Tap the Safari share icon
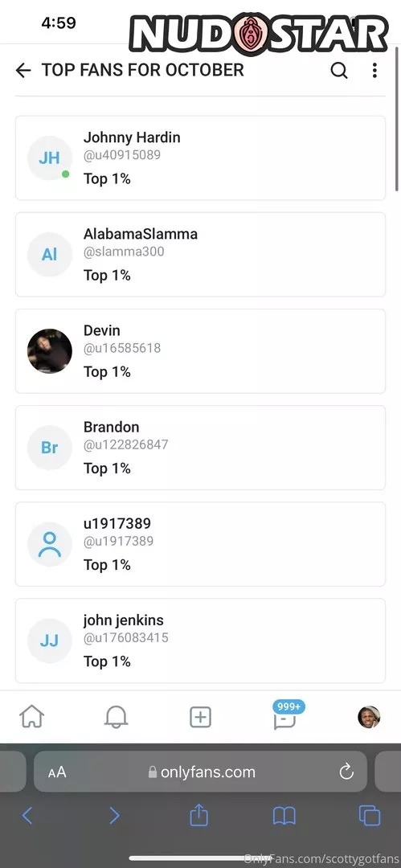Viewport: 401px width, 868px height. coord(198,816)
